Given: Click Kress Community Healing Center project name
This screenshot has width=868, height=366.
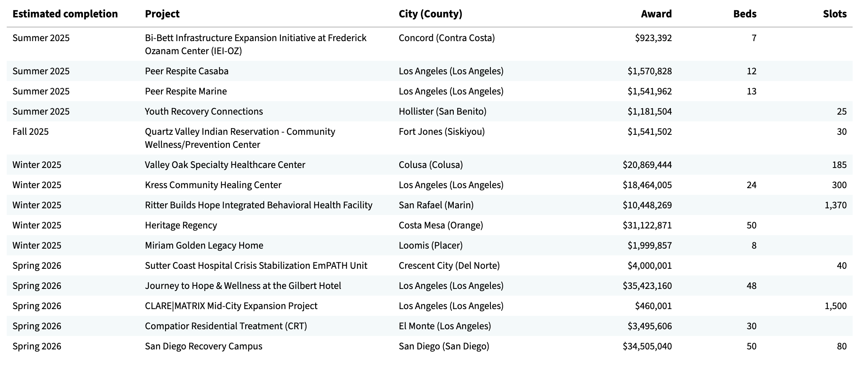Looking at the screenshot, I should (213, 185).
